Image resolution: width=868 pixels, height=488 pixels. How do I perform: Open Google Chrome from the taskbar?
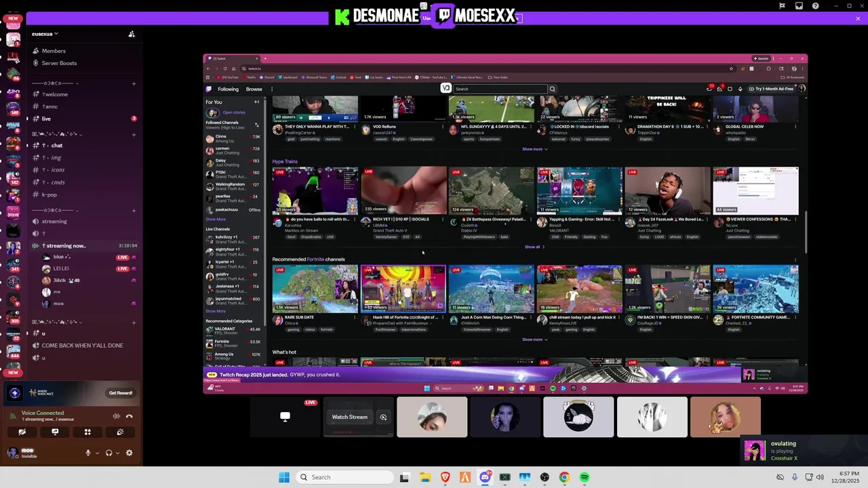(564, 477)
